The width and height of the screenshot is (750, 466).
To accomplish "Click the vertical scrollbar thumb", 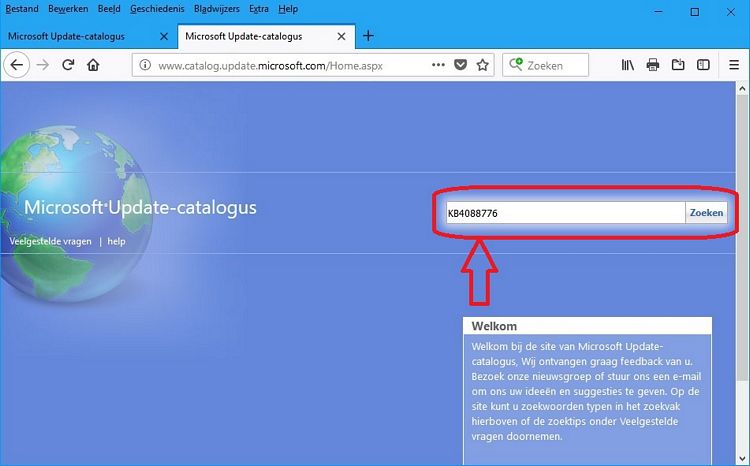I will tap(742, 238).
